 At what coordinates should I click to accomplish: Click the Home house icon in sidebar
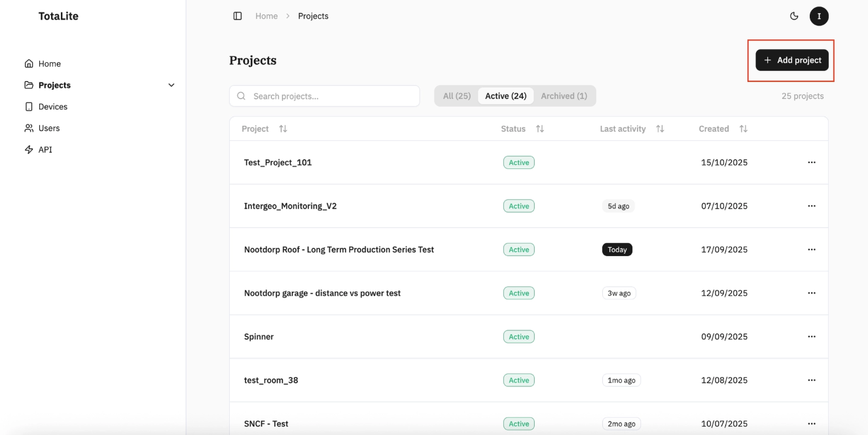coord(29,64)
